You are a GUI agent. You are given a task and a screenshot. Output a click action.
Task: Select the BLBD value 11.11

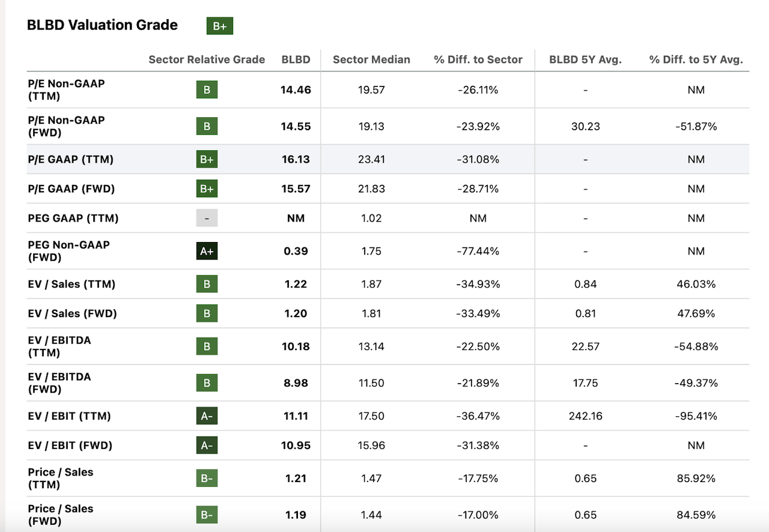[296, 416]
